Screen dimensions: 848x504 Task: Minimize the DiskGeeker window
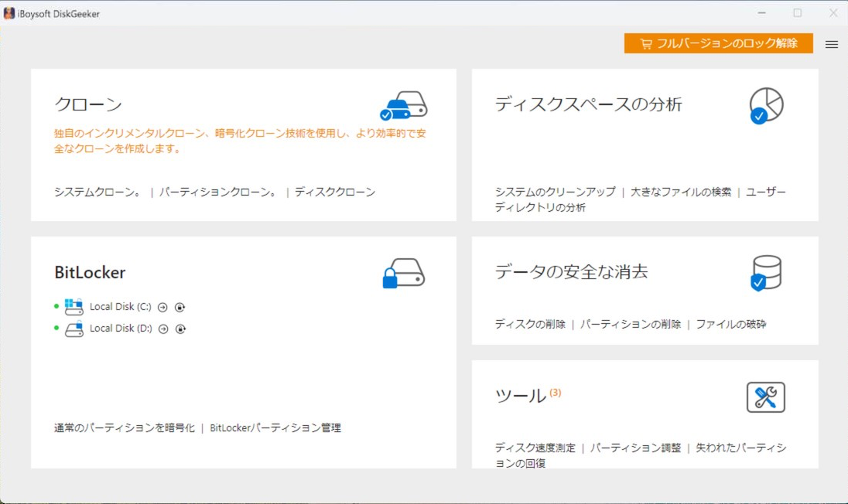coord(761,13)
